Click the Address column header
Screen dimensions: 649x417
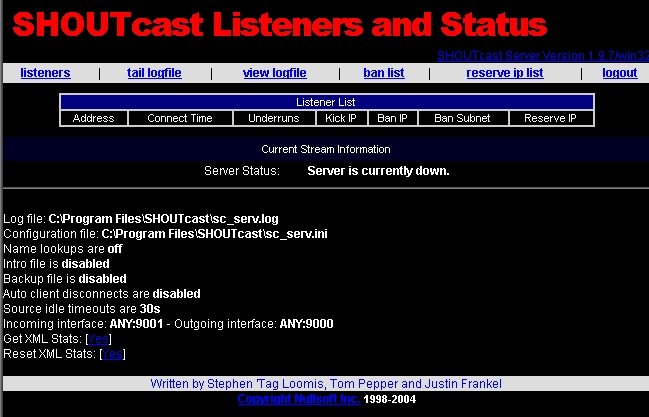(94, 118)
